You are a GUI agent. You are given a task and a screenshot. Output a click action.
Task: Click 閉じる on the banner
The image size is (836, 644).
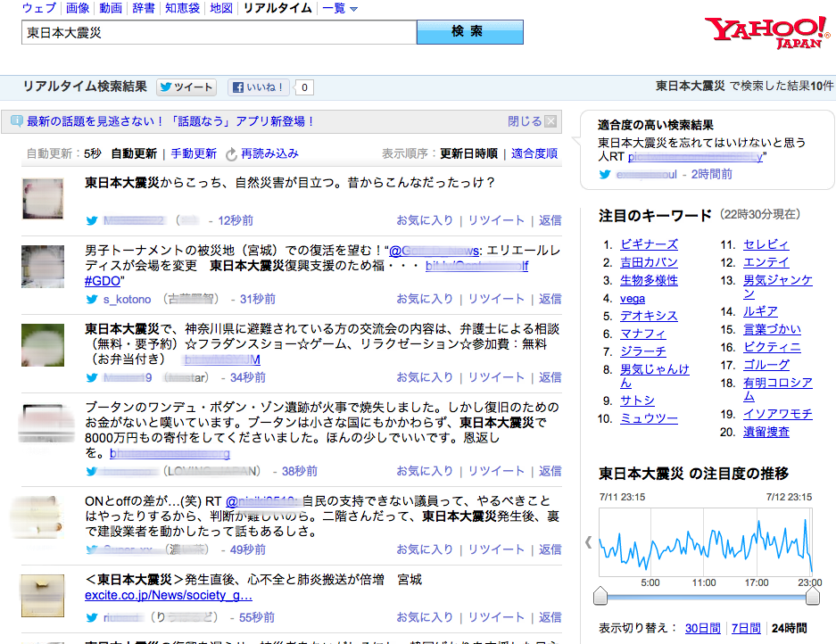[x=525, y=121]
